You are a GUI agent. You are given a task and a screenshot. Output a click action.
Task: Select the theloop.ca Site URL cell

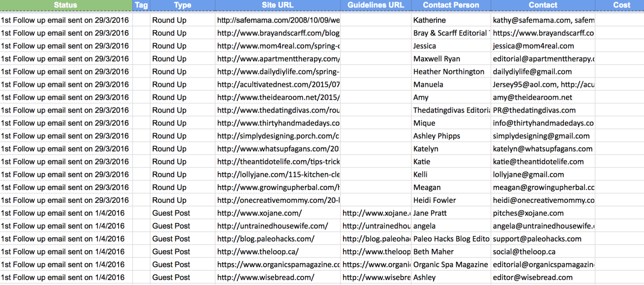tap(278, 252)
